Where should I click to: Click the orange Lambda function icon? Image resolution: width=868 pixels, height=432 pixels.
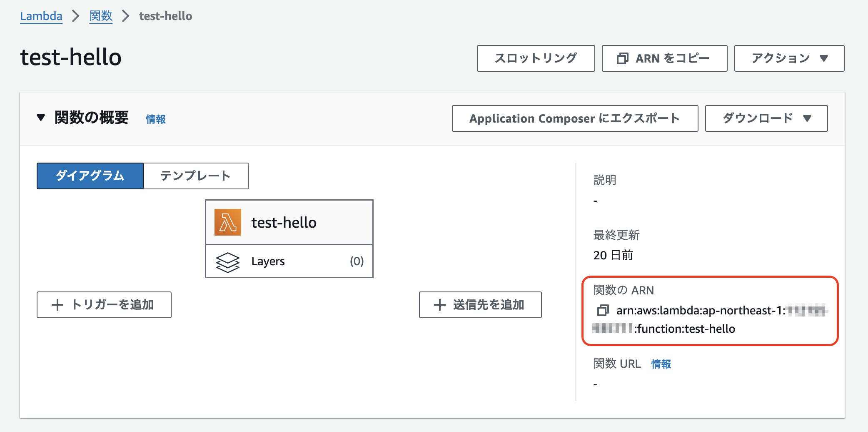(227, 222)
